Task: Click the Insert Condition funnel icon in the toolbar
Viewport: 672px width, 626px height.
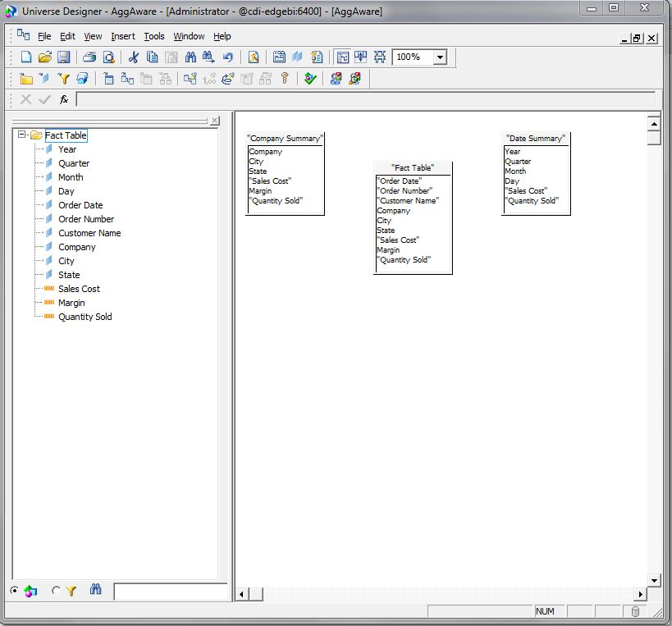Action: (x=63, y=79)
